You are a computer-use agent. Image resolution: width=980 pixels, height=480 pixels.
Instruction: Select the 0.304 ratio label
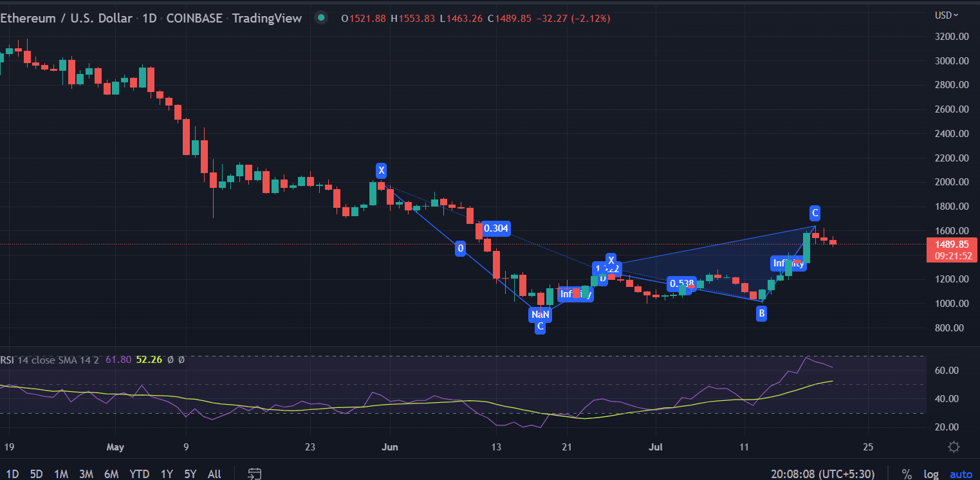tap(495, 228)
